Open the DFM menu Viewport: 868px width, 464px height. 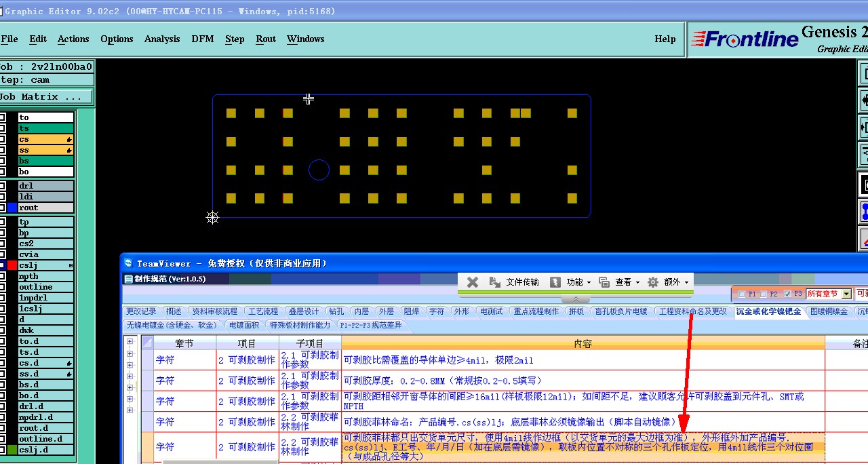[203, 39]
